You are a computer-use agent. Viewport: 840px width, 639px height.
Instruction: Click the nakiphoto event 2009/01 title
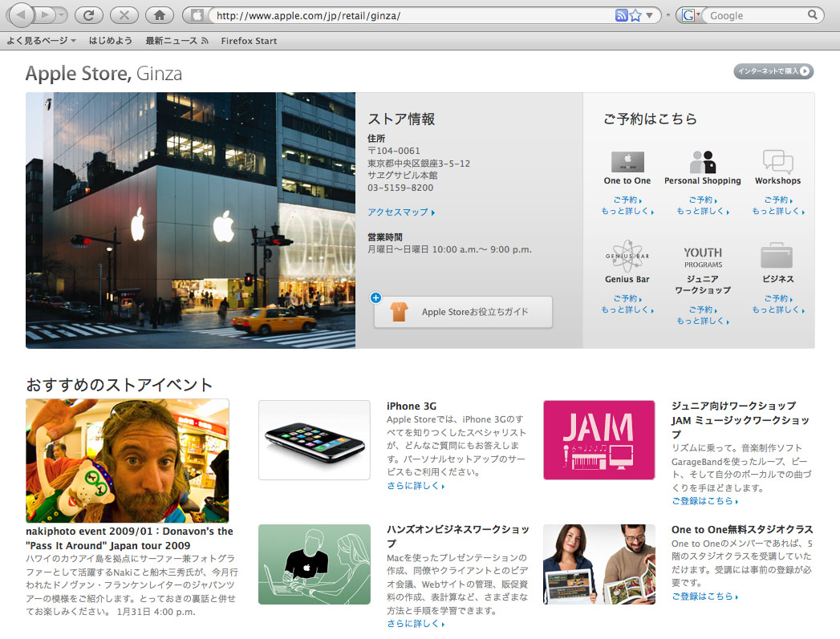tap(129, 539)
